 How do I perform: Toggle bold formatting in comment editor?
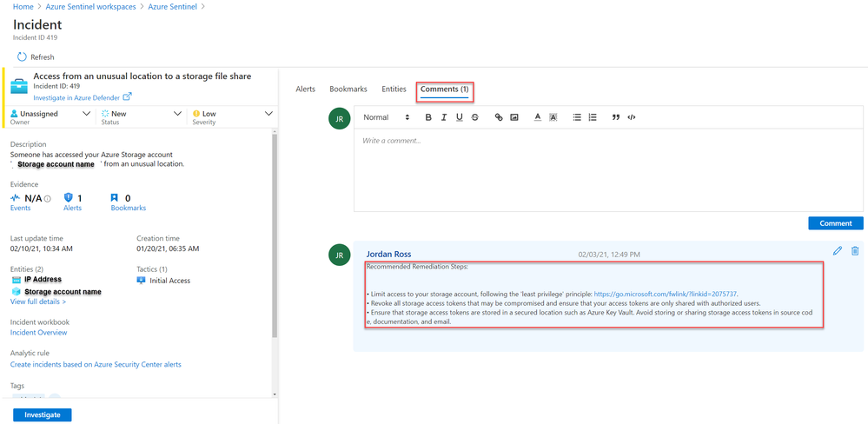[427, 117]
